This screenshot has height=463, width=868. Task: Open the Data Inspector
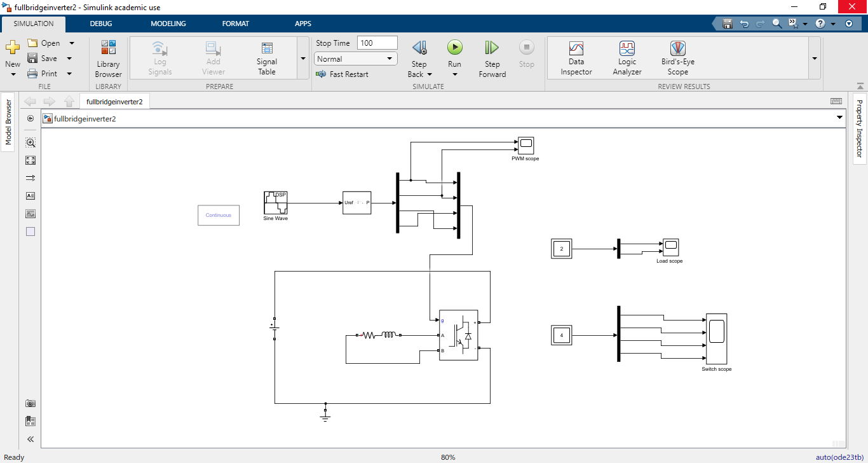coord(576,59)
